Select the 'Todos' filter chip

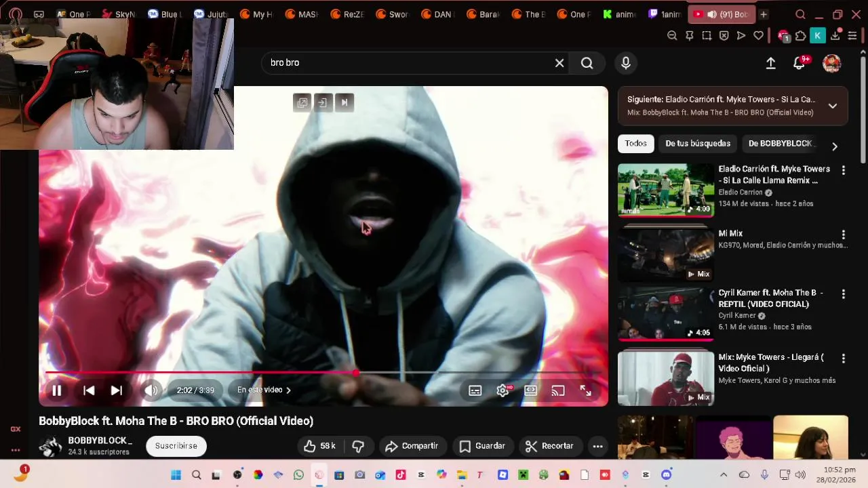pos(636,144)
